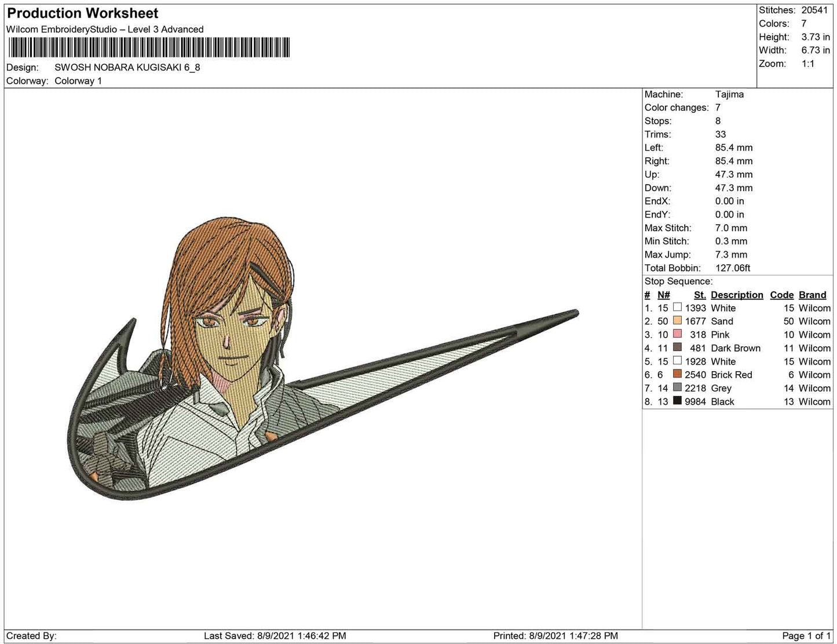Click the N# column header
The image size is (837, 644).
[663, 295]
